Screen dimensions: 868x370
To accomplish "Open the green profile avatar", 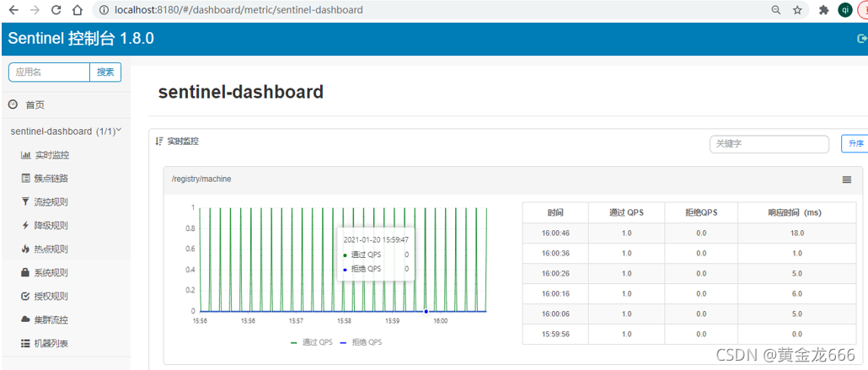I will tap(844, 10).
